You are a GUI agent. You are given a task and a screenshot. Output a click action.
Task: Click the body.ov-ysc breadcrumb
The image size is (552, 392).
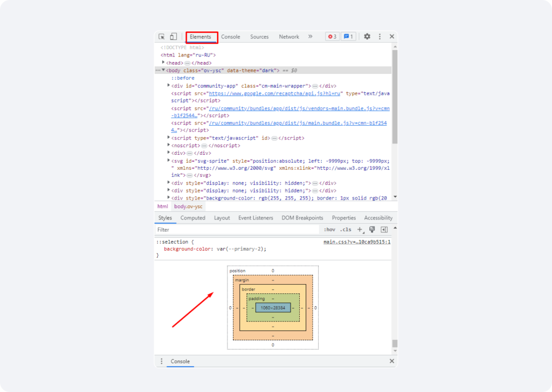[x=188, y=207]
